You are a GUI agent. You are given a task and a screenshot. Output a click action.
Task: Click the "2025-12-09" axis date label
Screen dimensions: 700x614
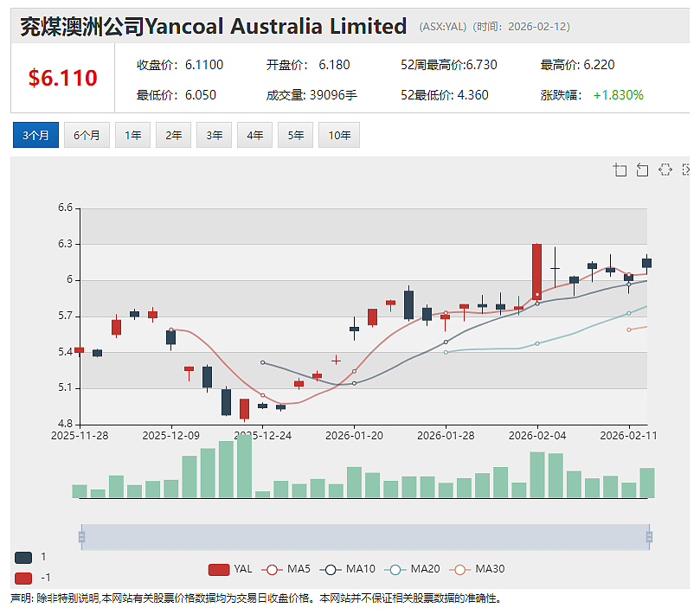point(171,436)
